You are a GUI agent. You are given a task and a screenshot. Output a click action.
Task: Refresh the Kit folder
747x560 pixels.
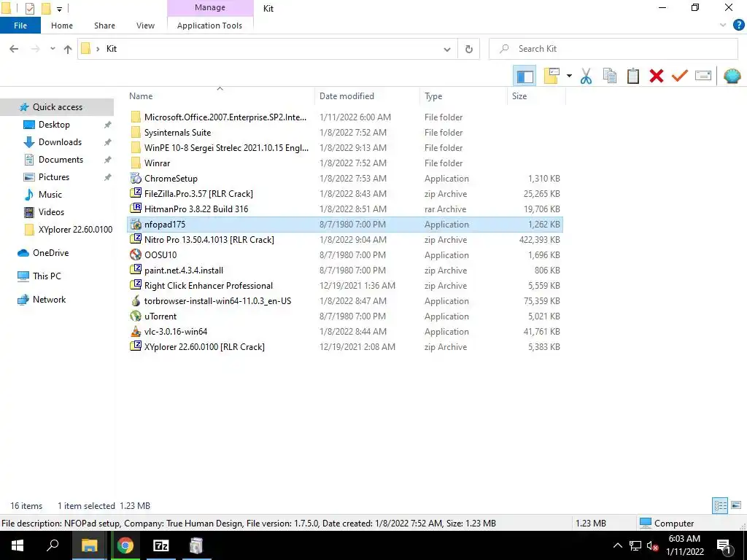click(469, 49)
